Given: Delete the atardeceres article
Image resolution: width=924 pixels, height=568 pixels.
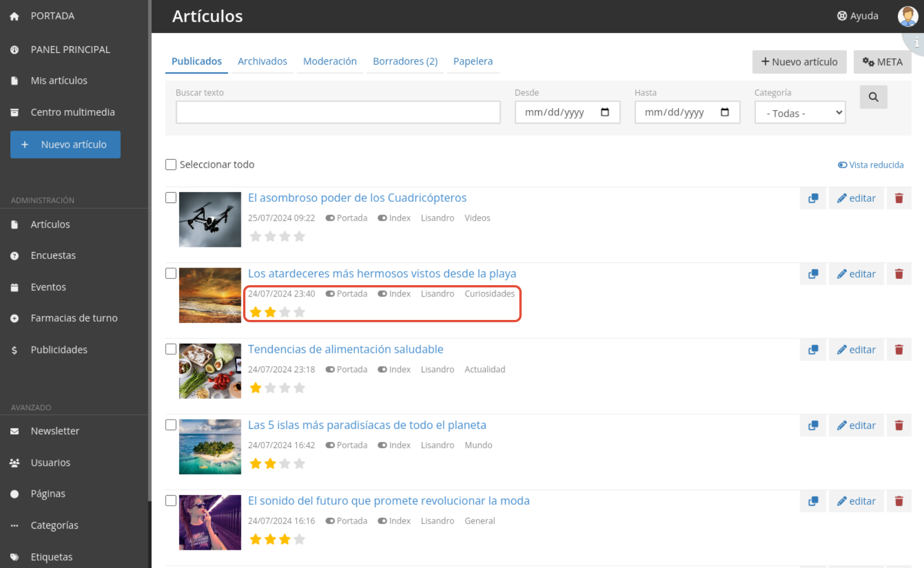Looking at the screenshot, I should point(899,274).
